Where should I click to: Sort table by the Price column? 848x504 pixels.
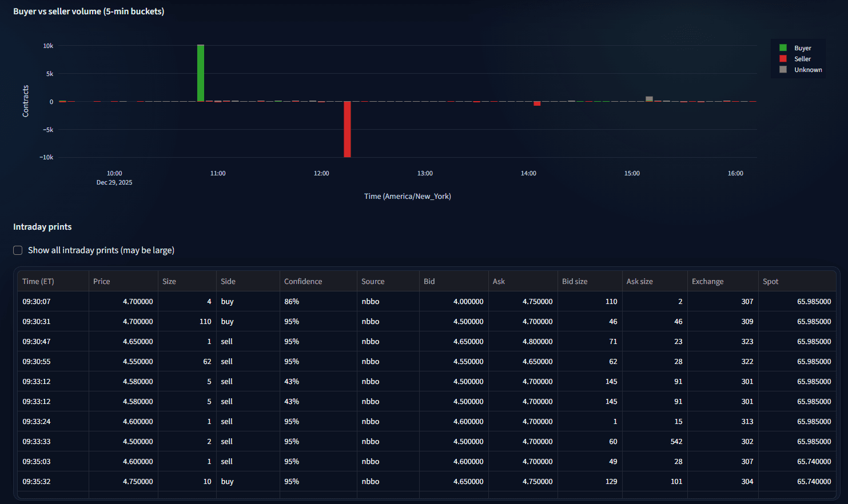102,281
